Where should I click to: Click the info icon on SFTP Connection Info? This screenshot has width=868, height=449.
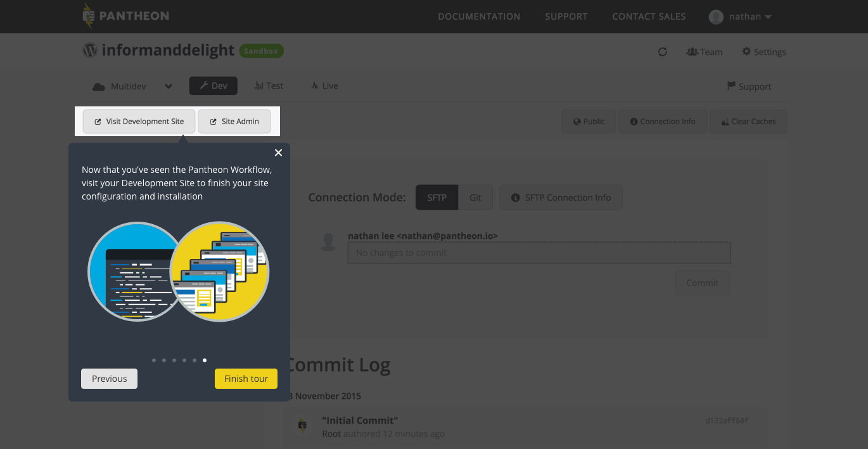(516, 198)
